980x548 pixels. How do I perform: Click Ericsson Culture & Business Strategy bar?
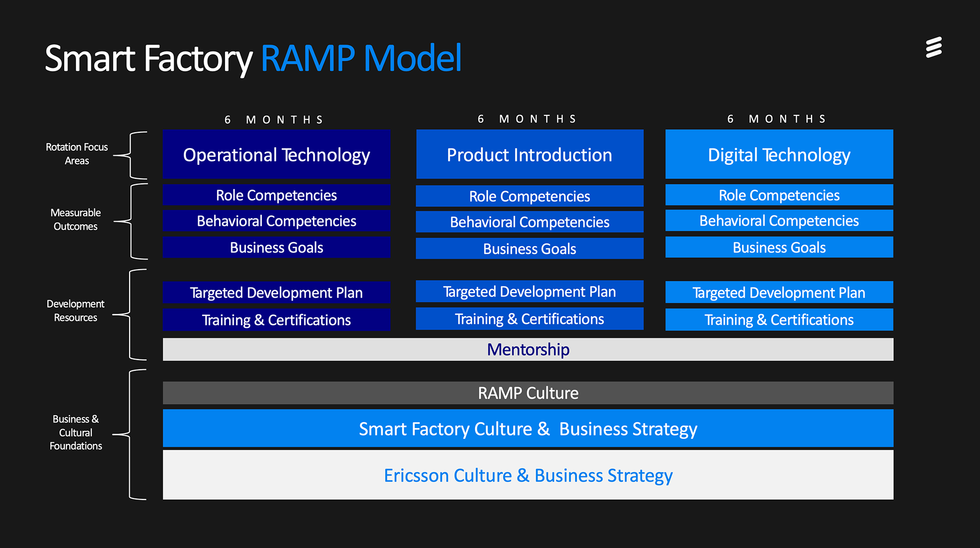point(528,475)
